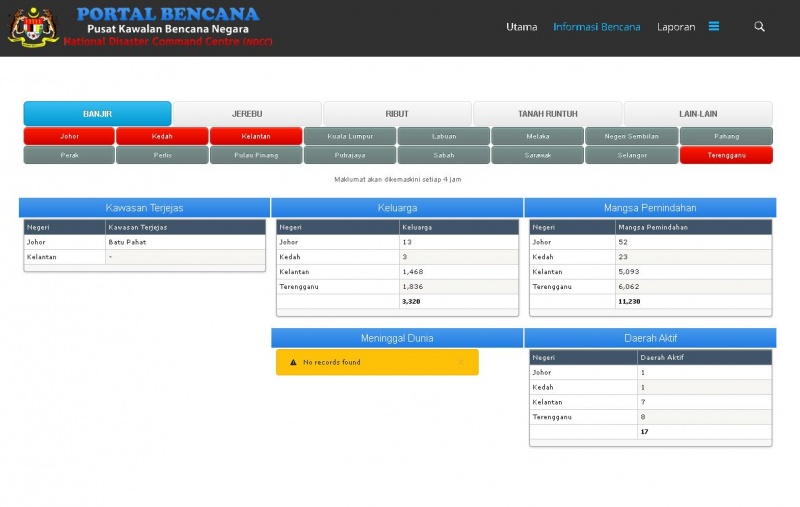Click the Kawasan Terjejas panel header
Image resolution: width=800 pixels, height=507 pixels.
tap(144, 208)
